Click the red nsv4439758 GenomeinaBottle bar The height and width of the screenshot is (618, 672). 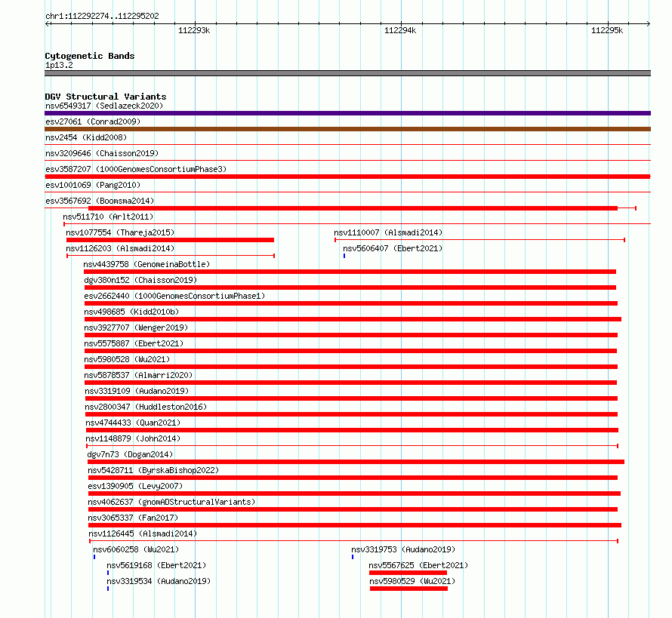(350, 272)
